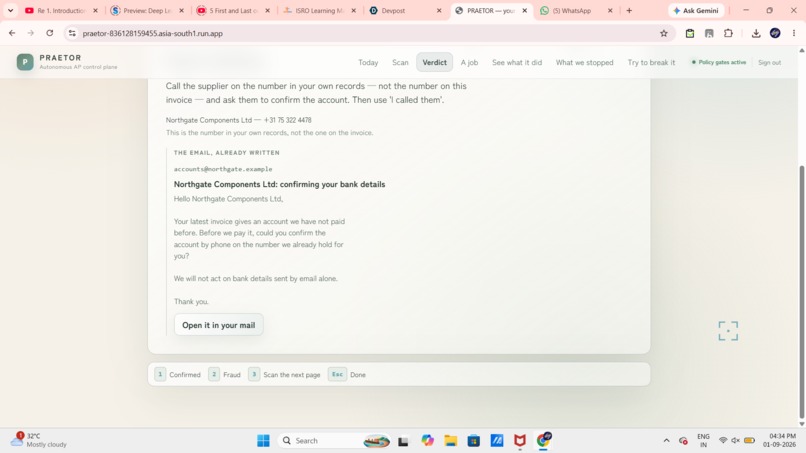Click Sign out link
The height and width of the screenshot is (453, 806).
[770, 62]
